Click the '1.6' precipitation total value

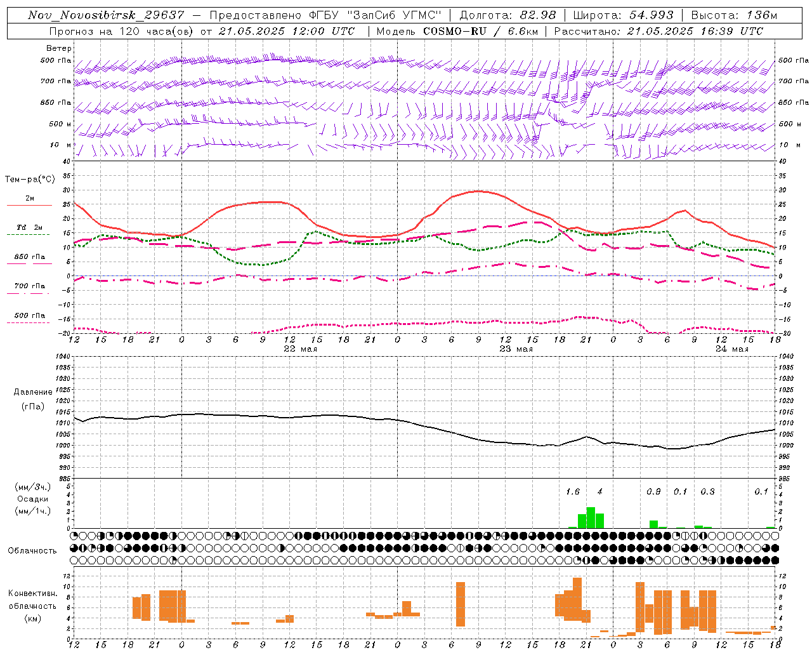click(573, 491)
